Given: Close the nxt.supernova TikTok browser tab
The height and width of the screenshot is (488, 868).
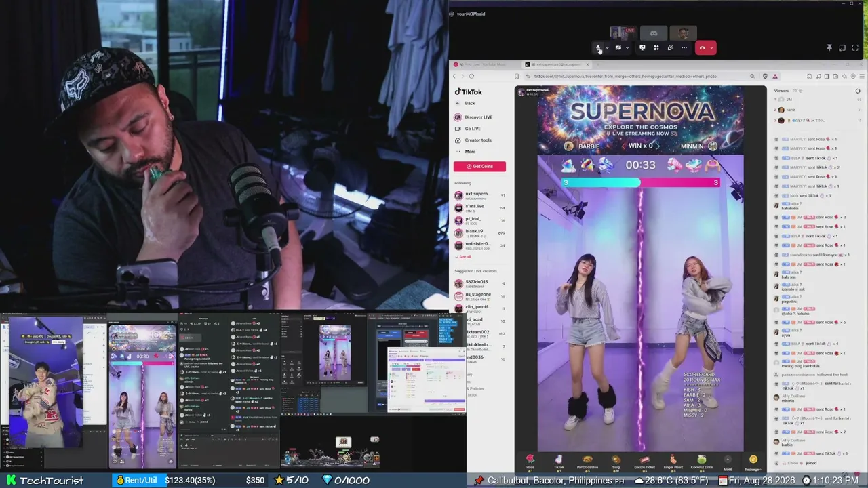Looking at the screenshot, I should pyautogui.click(x=587, y=64).
